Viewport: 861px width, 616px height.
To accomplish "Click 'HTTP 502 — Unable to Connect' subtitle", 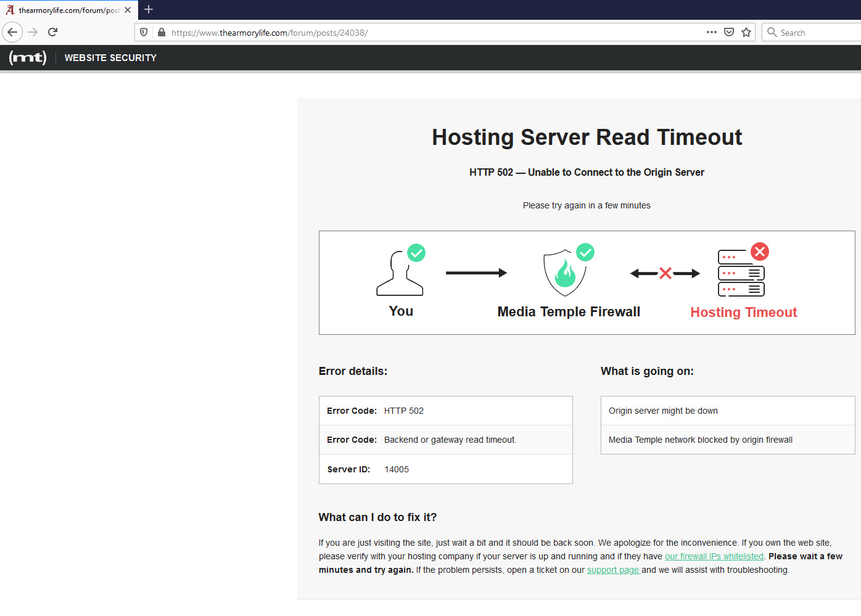I will [x=587, y=172].
